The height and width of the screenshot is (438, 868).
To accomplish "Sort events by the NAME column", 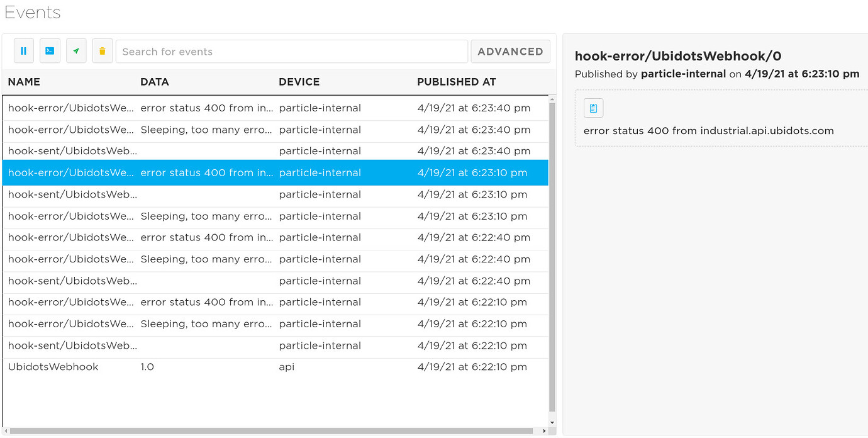I will click(23, 82).
